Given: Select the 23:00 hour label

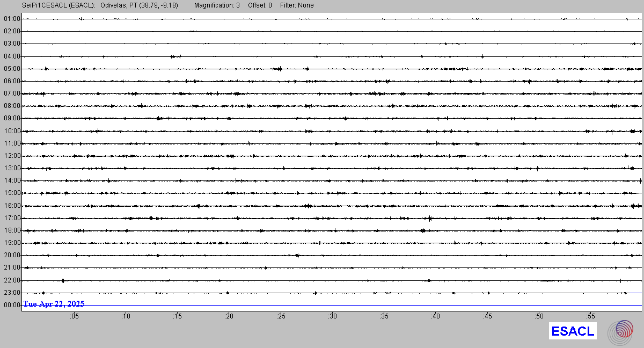Looking at the screenshot, I should click(x=12, y=293).
